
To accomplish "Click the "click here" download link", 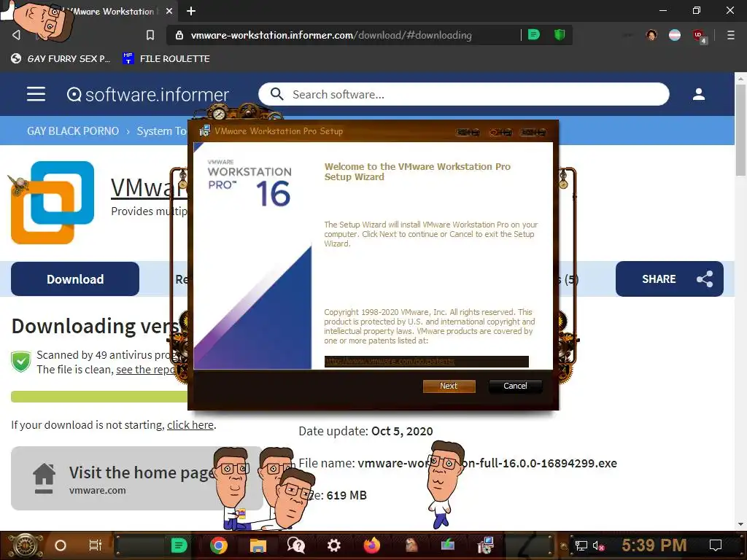I will [x=190, y=425].
